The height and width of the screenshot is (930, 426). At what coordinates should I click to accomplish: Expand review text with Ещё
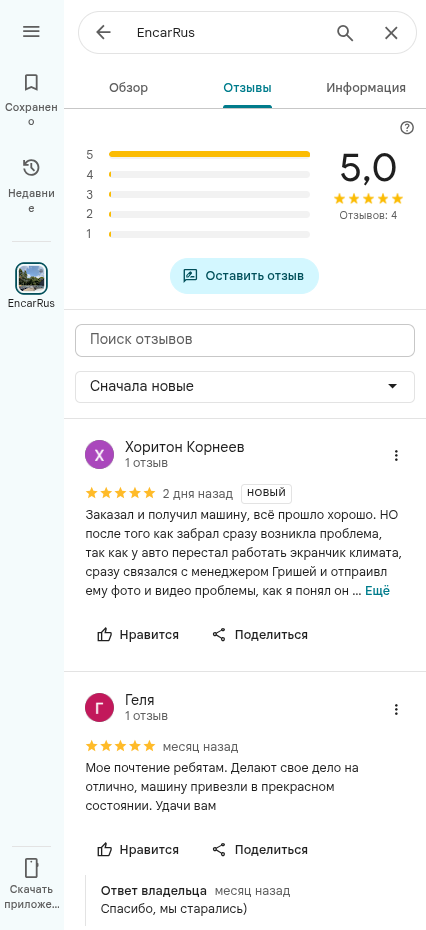point(377,591)
